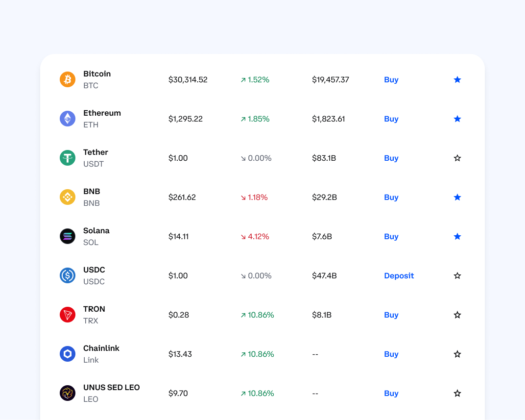This screenshot has height=420, width=525.
Task: Click Buy next to UNUS SED LEO
Action: pyautogui.click(x=391, y=393)
